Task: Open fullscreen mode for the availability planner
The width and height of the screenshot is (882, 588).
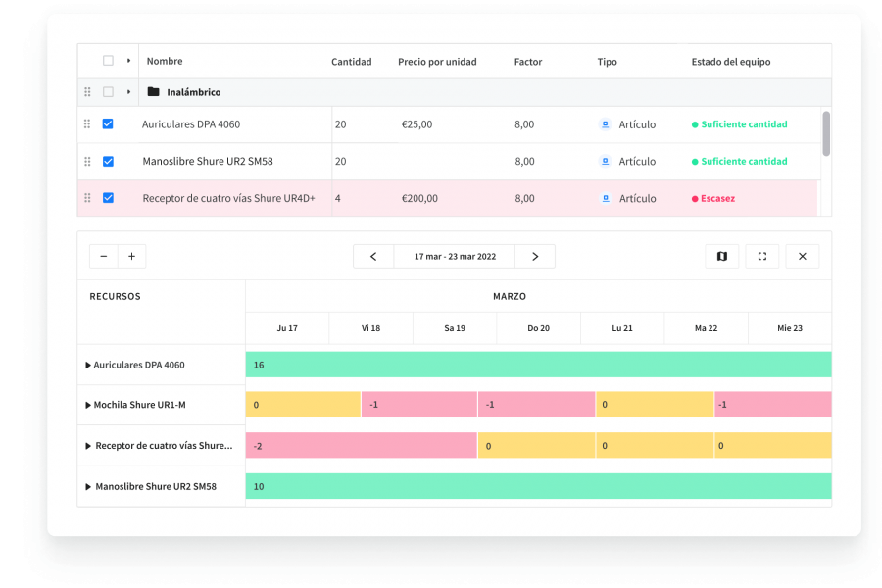Action: [x=762, y=256]
